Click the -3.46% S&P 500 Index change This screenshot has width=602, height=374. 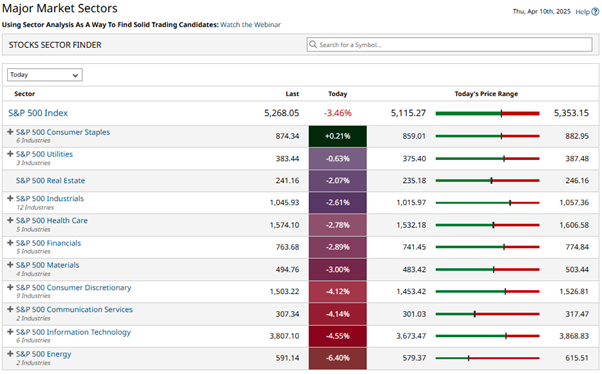click(338, 113)
